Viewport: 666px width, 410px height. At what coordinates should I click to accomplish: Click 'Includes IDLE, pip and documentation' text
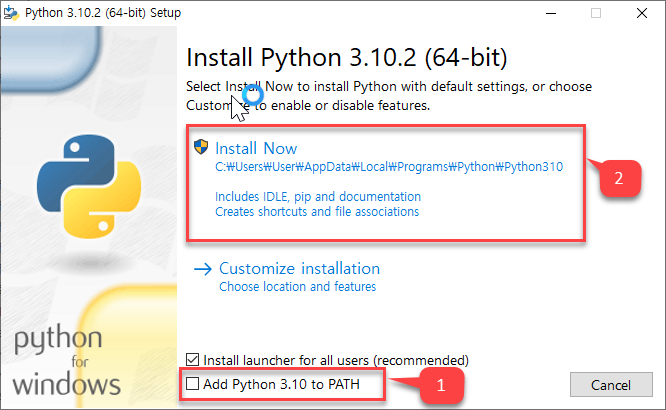tap(318, 197)
